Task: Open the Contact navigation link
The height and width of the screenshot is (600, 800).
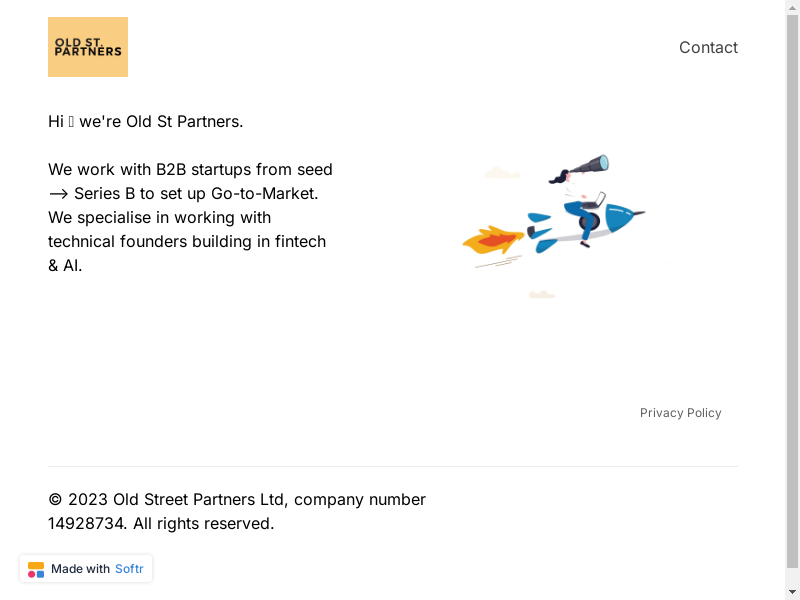Action: click(708, 47)
